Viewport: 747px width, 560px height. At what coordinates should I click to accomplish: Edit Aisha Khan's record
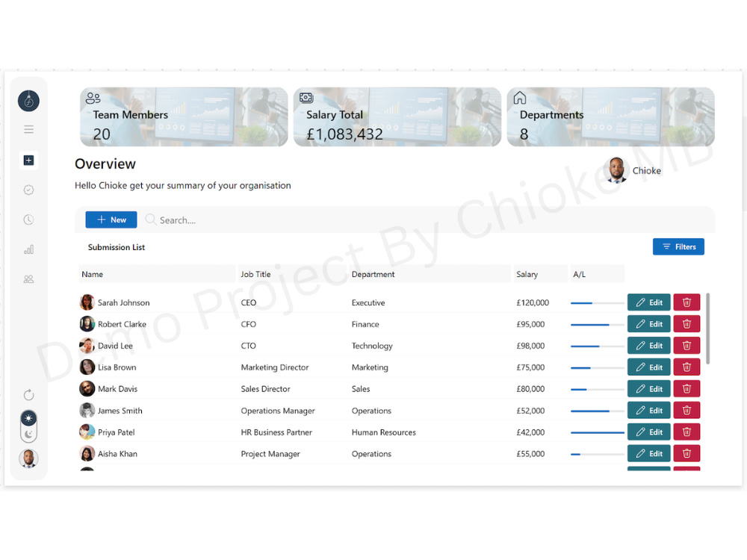[x=648, y=454]
